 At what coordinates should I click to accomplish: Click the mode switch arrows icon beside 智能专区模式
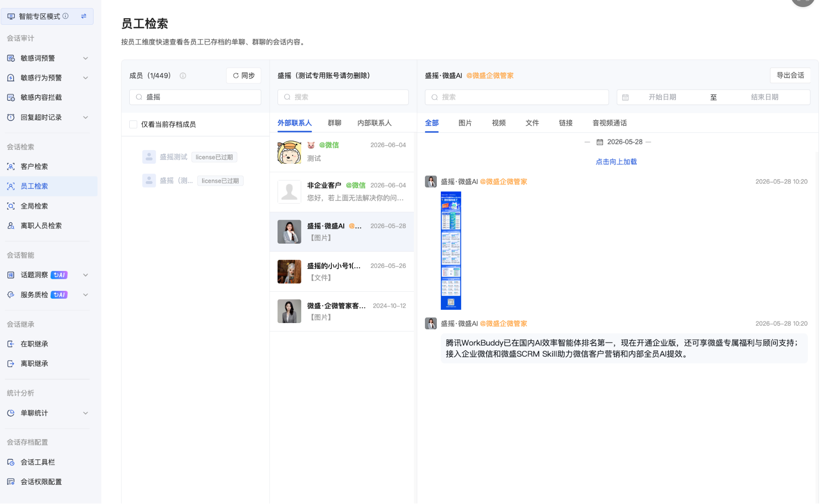[83, 16]
